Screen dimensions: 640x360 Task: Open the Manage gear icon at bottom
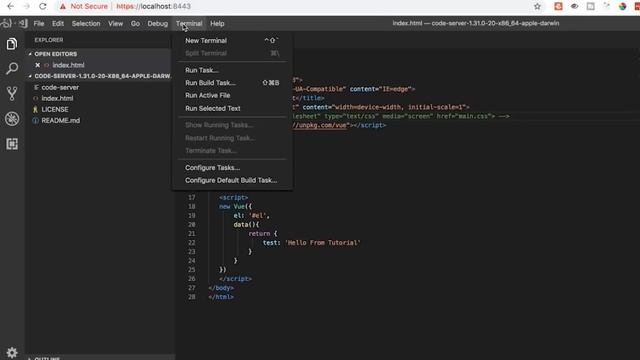click(12, 352)
